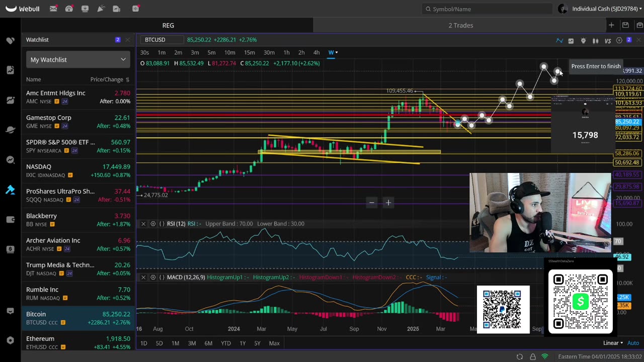
Task: Select the Ethereum row in watchlist
Action: point(78,342)
